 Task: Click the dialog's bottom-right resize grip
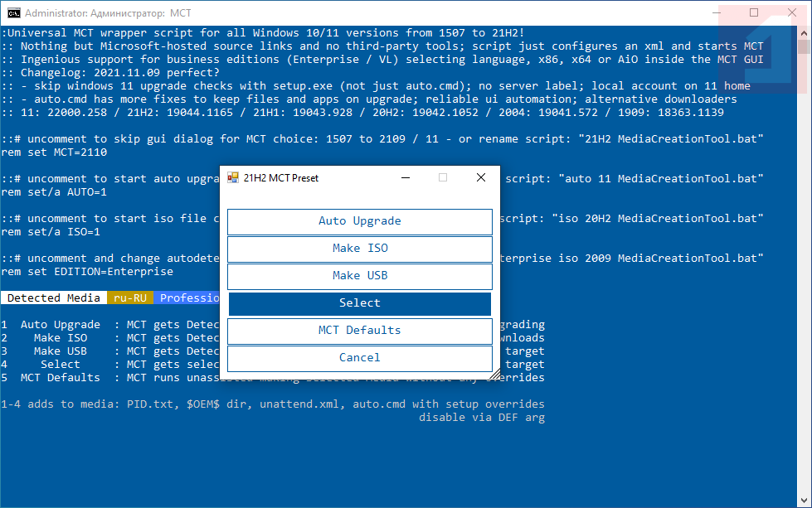(496, 374)
